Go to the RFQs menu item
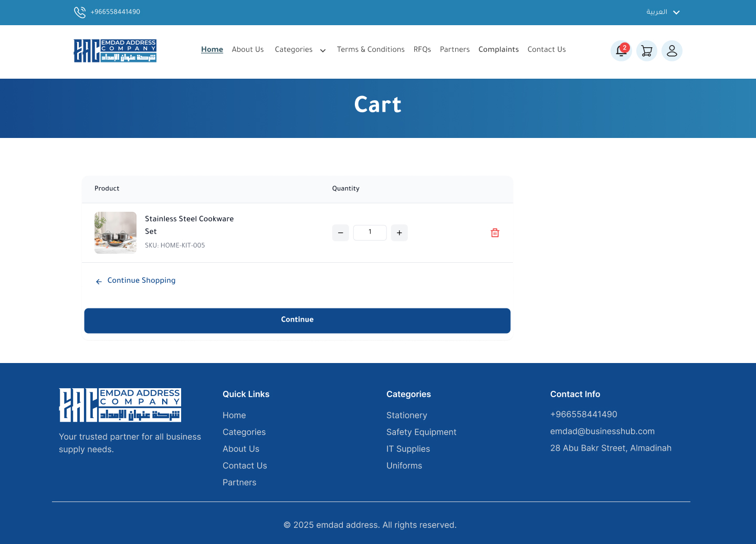This screenshot has width=756, height=544. pyautogui.click(x=422, y=50)
